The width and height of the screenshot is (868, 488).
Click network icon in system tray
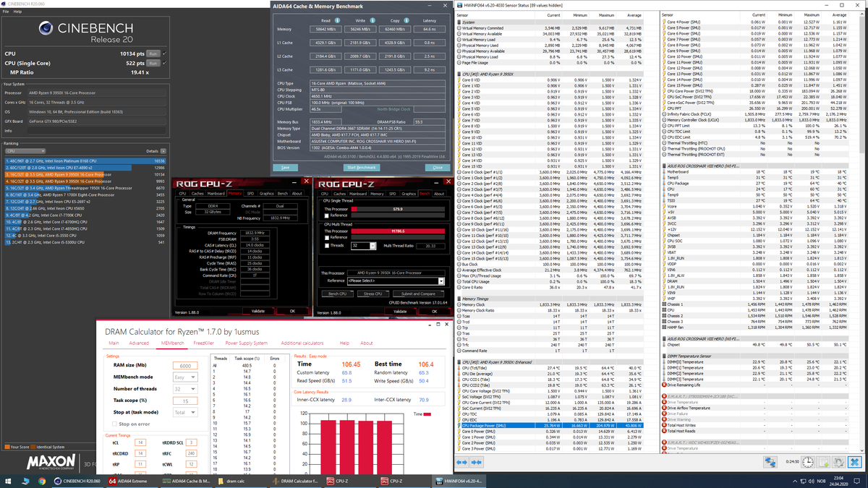pos(803,481)
